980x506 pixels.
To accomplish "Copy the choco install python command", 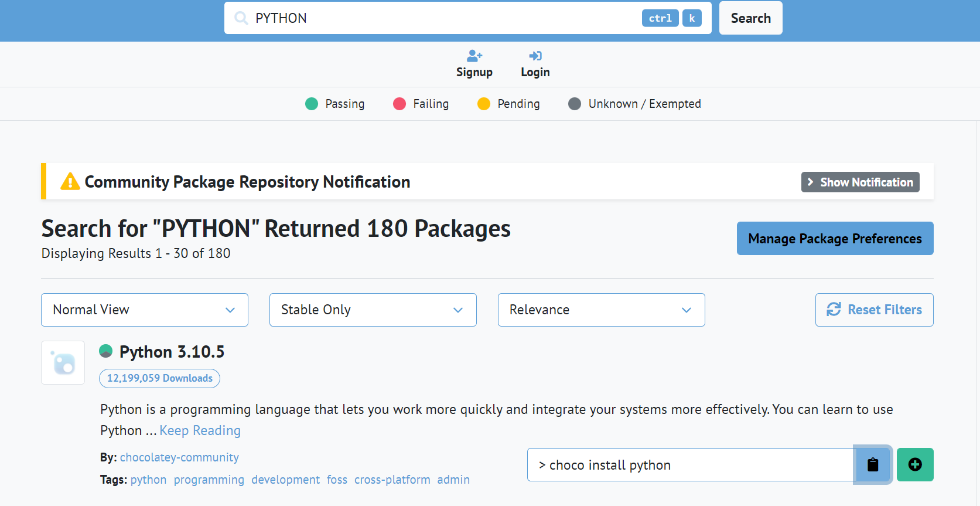I will pos(873,465).
